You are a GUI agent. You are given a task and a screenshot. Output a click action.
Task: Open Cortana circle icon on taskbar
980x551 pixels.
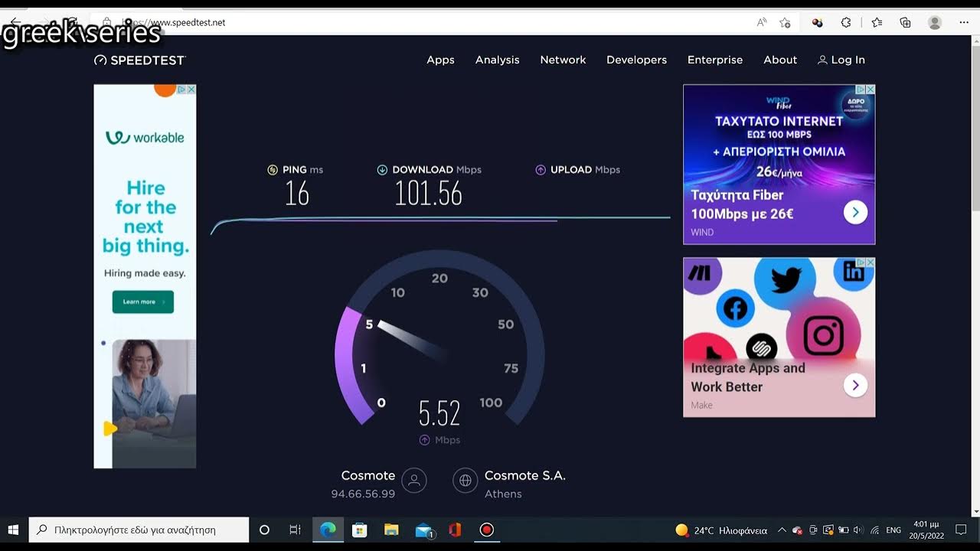(x=264, y=530)
